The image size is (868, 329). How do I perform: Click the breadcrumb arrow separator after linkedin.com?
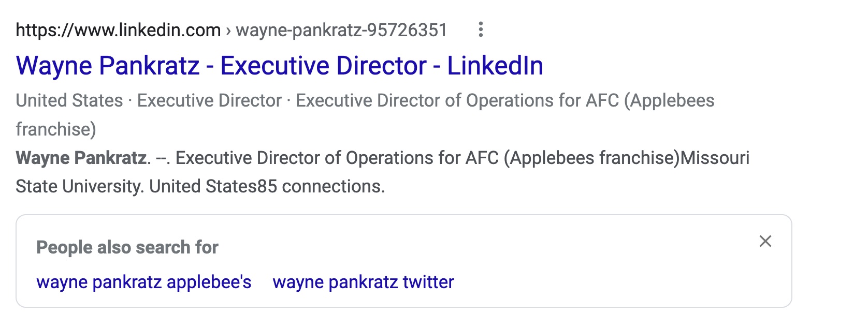(x=228, y=31)
